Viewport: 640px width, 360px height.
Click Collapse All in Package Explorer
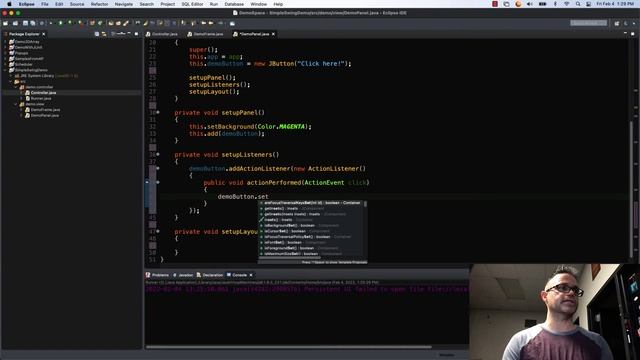pos(97,34)
